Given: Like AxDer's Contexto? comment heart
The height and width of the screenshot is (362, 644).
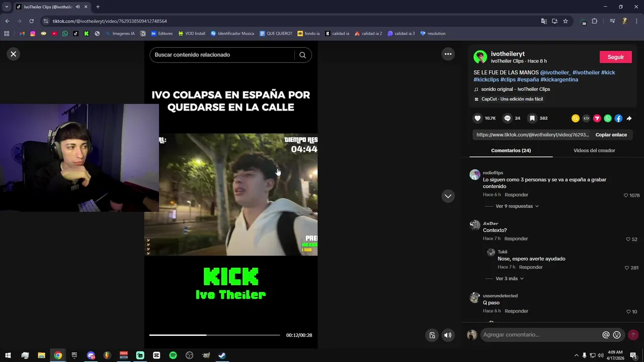Looking at the screenshot, I should [628, 239].
